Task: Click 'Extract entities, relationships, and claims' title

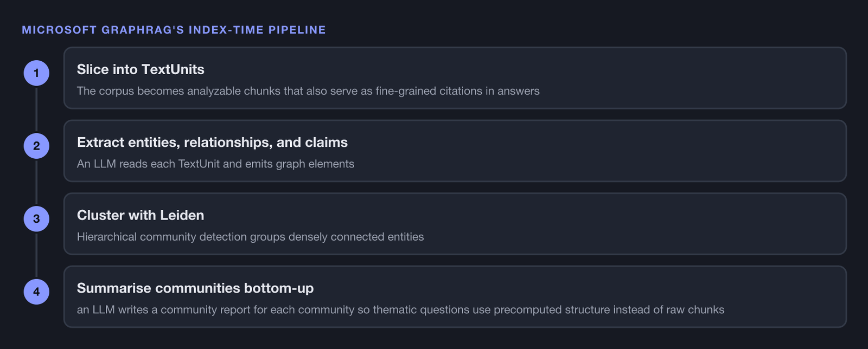Action: 212,143
